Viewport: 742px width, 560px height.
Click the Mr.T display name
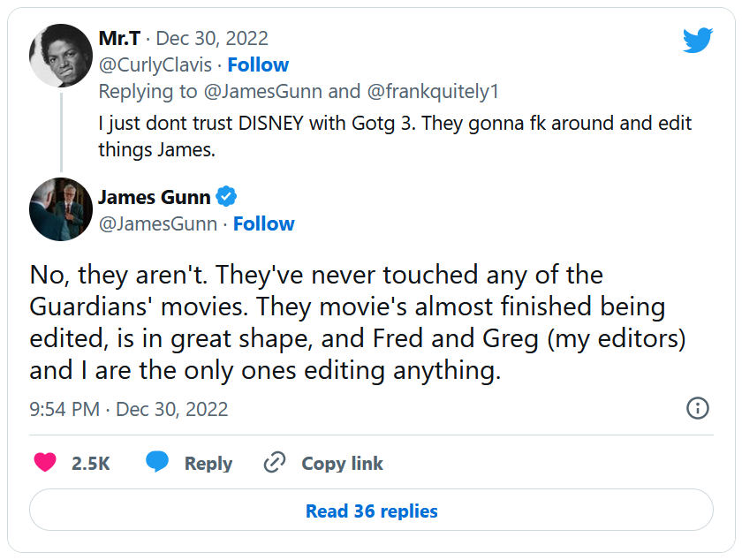point(119,39)
